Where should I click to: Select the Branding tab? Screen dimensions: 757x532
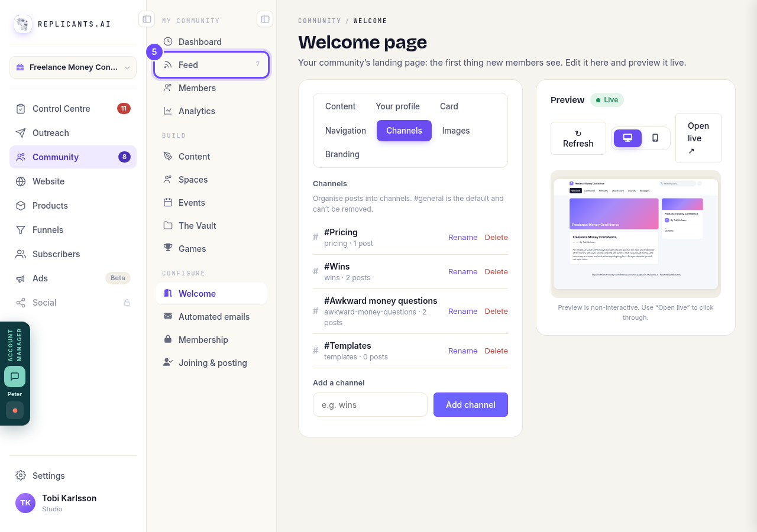pos(342,154)
